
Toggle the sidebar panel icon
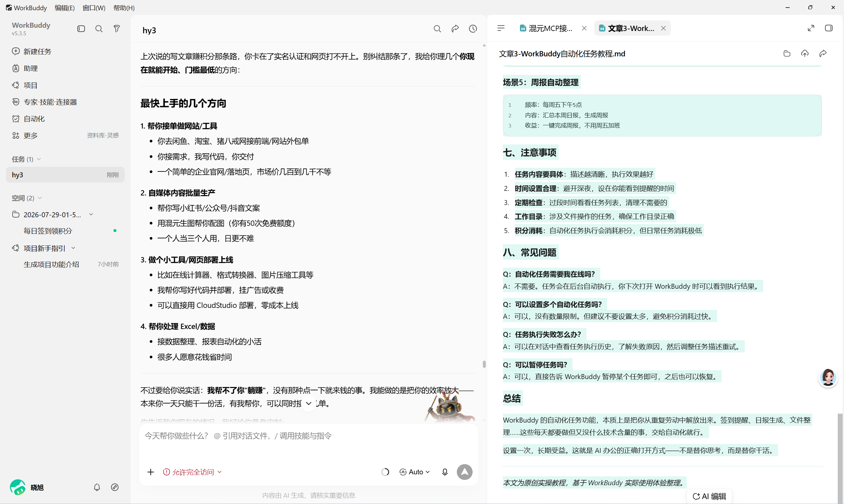point(81,29)
